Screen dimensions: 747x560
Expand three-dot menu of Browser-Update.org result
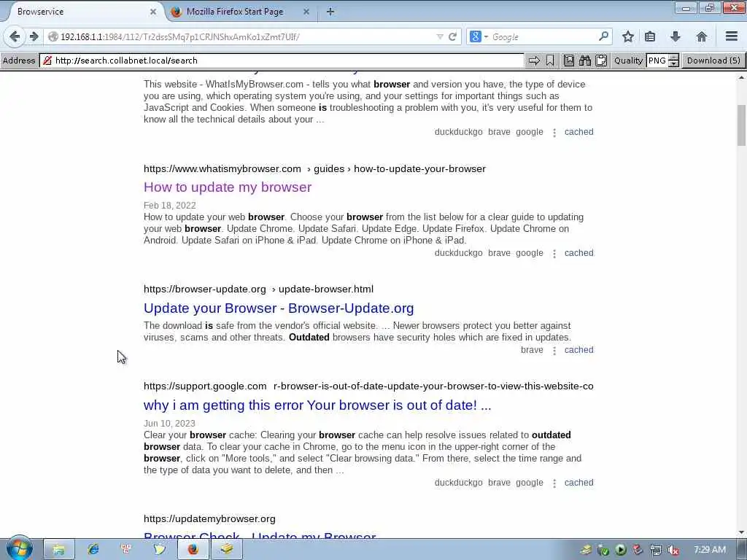554,351
